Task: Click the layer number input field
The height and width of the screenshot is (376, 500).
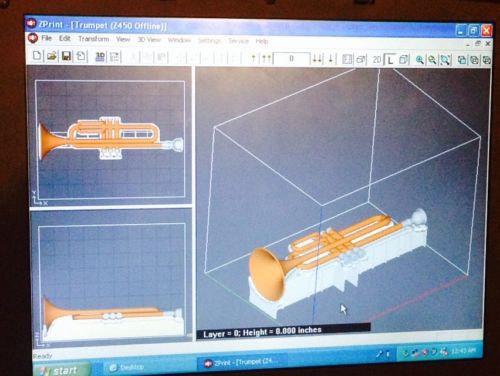Action: [x=291, y=59]
